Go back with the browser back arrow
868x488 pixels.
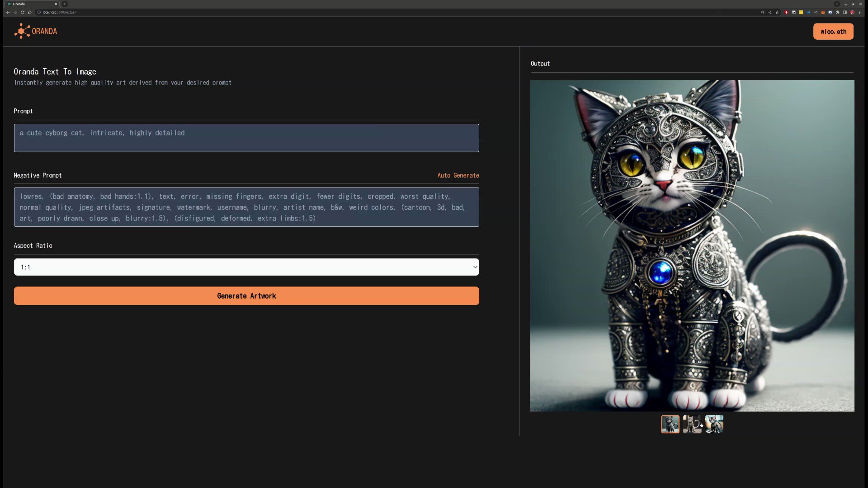coord(8,12)
